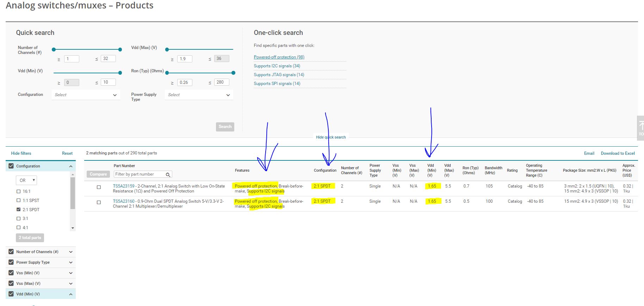644x306 pixels.
Task: Click the Reset filters link
Action: click(67, 153)
